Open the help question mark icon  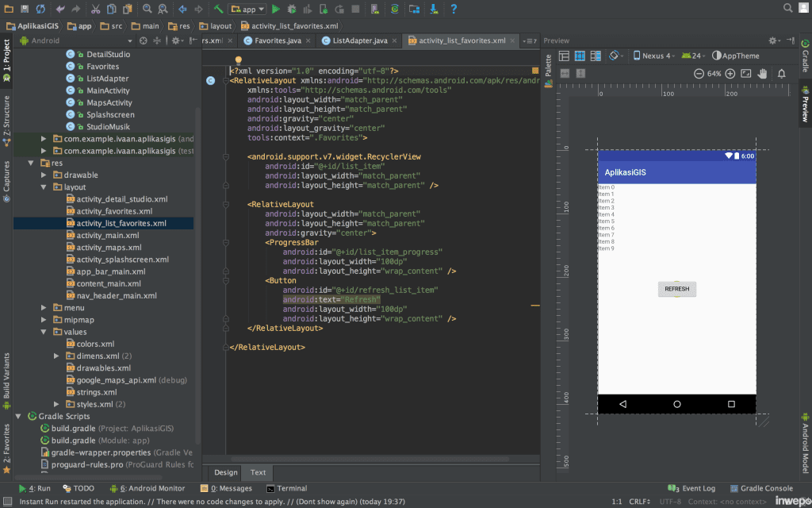[x=454, y=10]
